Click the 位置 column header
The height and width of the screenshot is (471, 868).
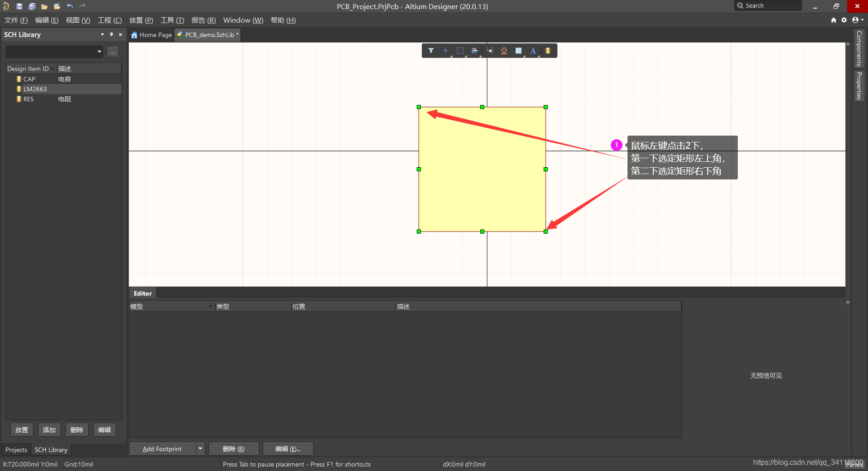click(343, 306)
